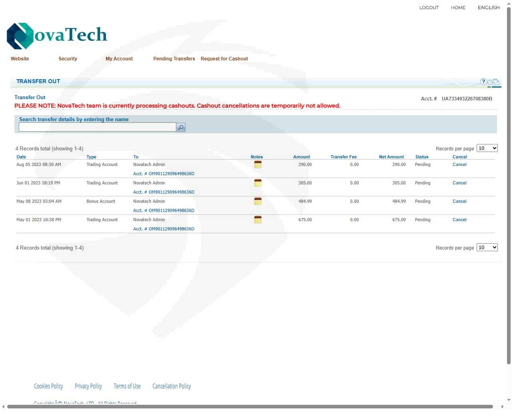The image size is (515, 420).
Task: Cancel the 290.00 transfer from Aug 05
Action: point(459,164)
